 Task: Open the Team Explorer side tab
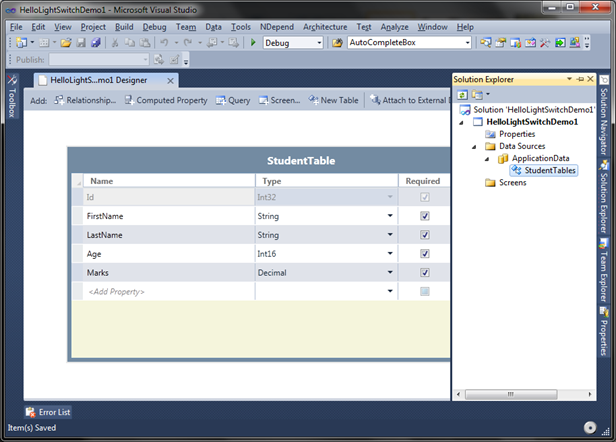(x=603, y=271)
